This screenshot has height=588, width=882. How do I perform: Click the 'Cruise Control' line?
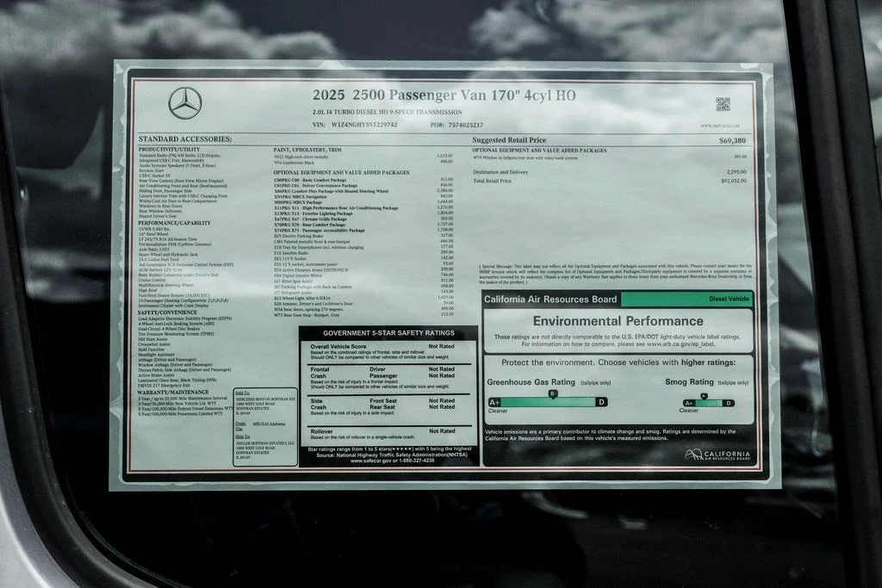(x=152, y=280)
